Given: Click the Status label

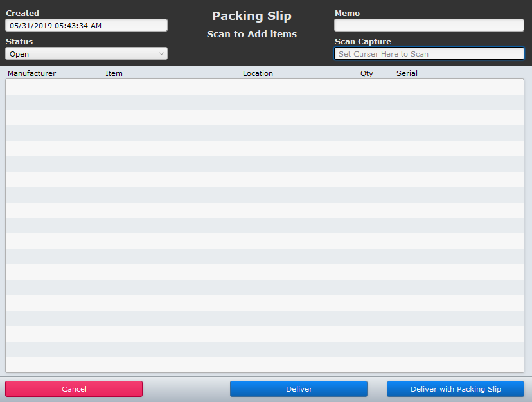Looking at the screenshot, I should pos(19,41).
